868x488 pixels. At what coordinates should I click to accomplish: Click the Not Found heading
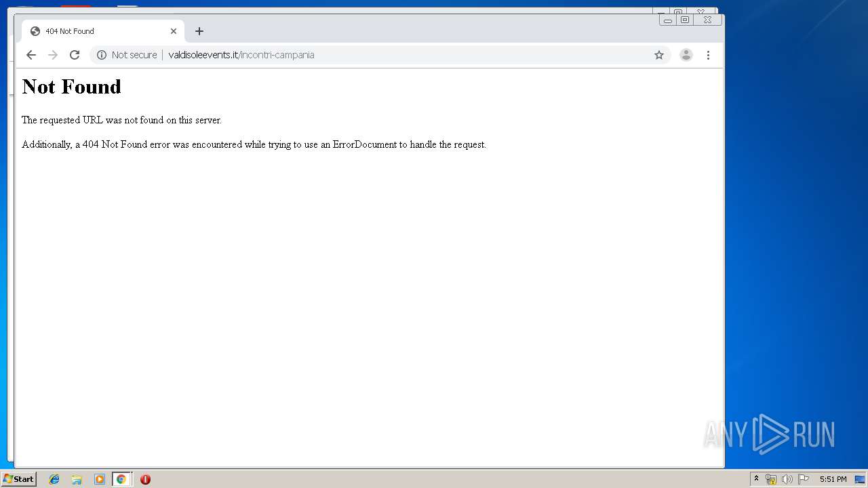coord(71,87)
